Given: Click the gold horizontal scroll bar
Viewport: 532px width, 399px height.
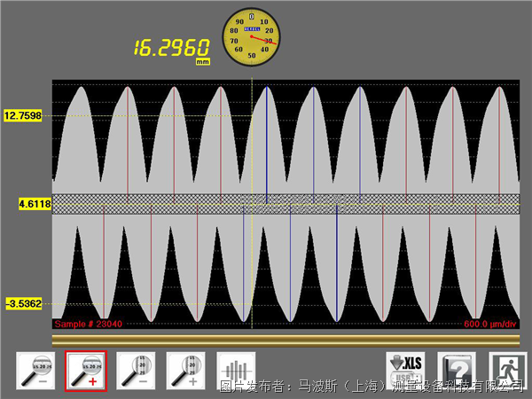Looking at the screenshot, I should coord(286,340).
